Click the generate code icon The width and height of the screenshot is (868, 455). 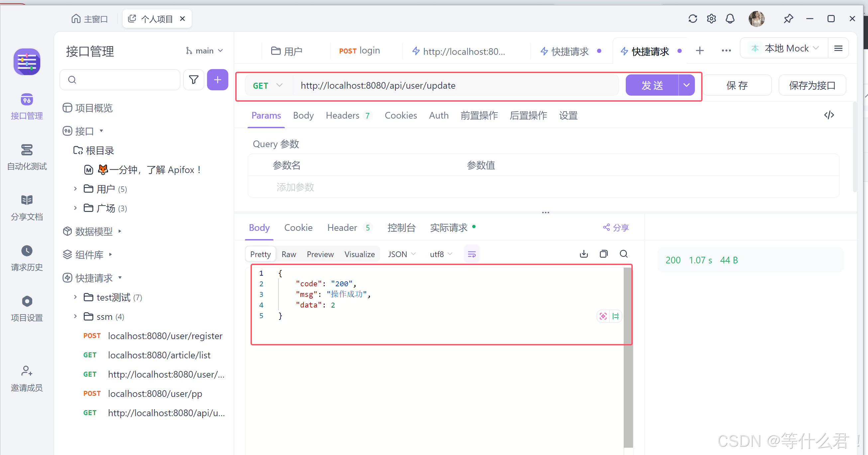(828, 115)
